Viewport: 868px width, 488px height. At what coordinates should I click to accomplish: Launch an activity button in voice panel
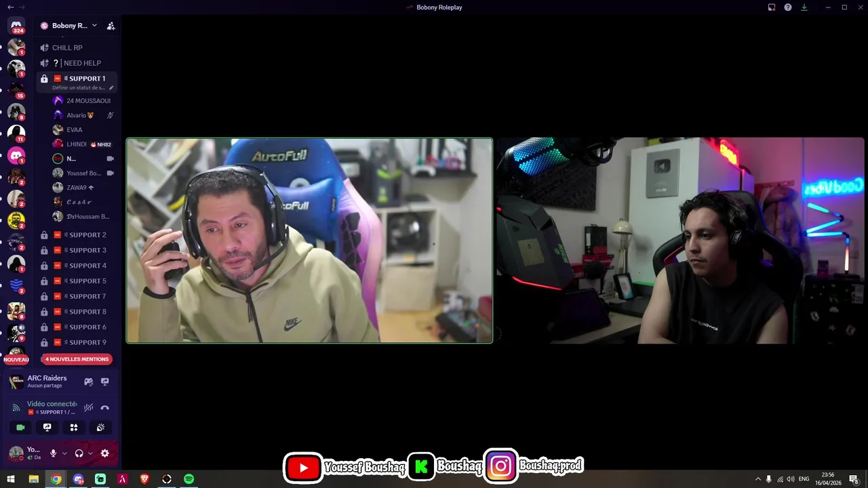click(74, 427)
